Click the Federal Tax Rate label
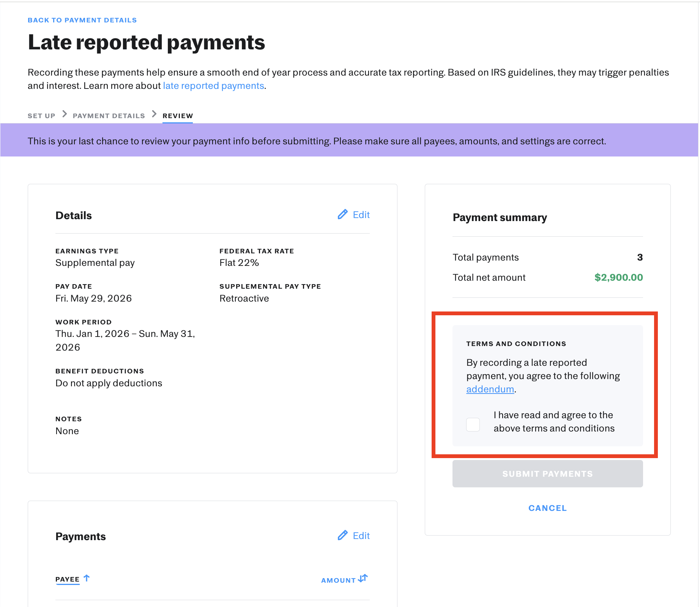The image size is (700, 607). pos(257,251)
